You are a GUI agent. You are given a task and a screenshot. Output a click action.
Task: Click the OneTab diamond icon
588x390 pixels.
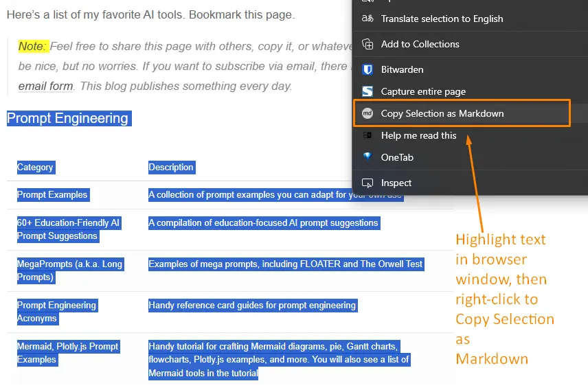(x=367, y=157)
